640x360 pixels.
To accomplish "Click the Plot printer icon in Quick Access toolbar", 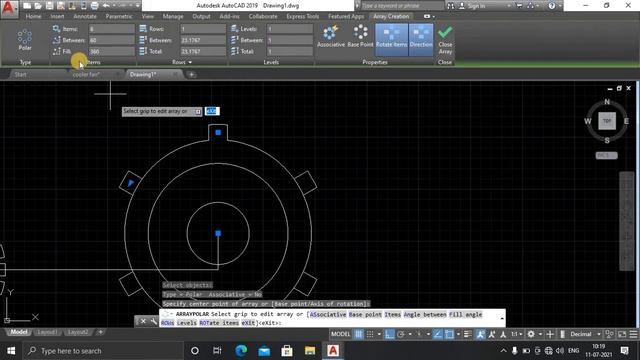I will tap(94, 6).
